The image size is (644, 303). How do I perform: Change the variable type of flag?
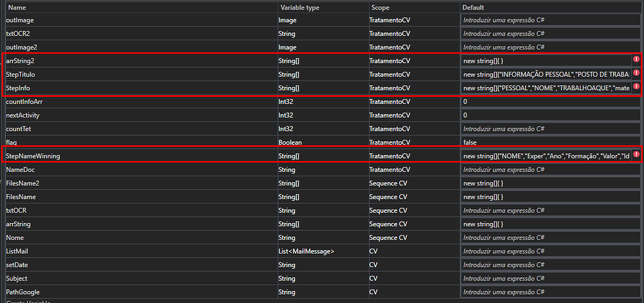(323, 142)
